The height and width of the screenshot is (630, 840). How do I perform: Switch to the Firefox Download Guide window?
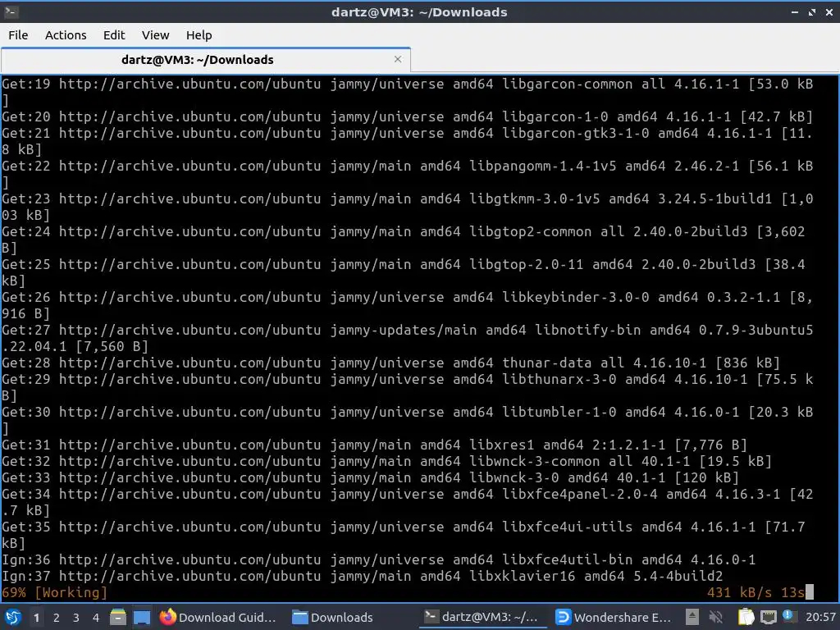(x=217, y=617)
